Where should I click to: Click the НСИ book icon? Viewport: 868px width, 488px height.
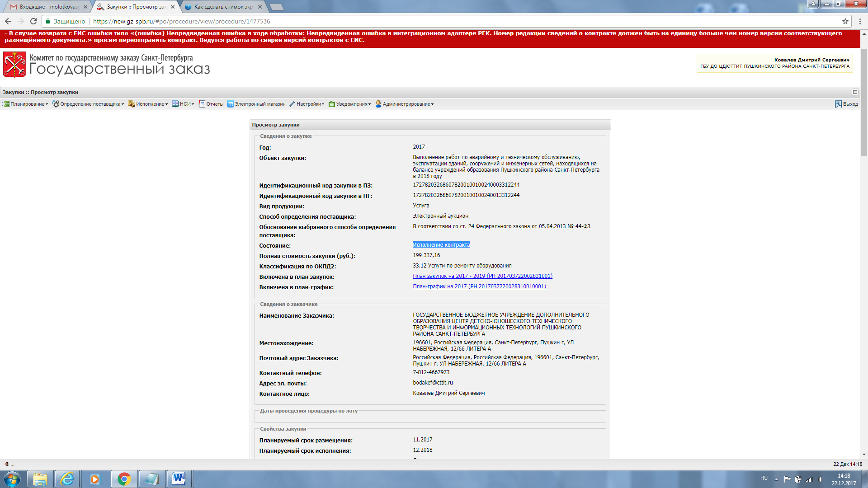click(175, 104)
